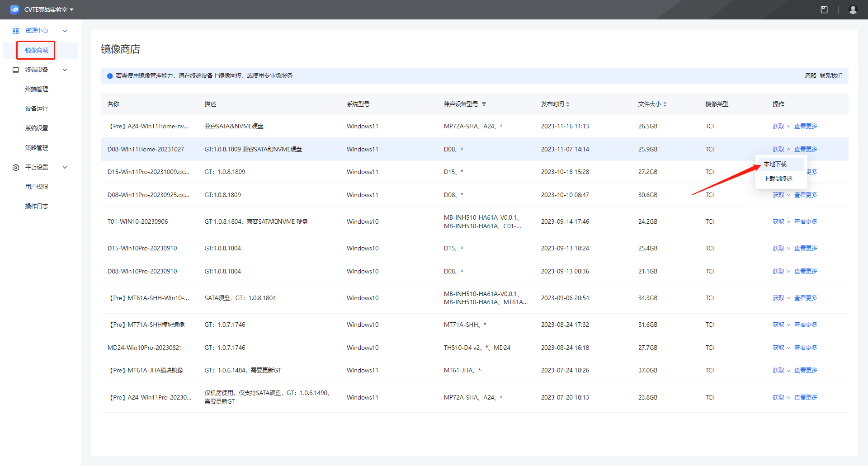Open 获取 dropdown for MD24-Win10Pro-20230821 row
The image size is (868, 466).
781,348
